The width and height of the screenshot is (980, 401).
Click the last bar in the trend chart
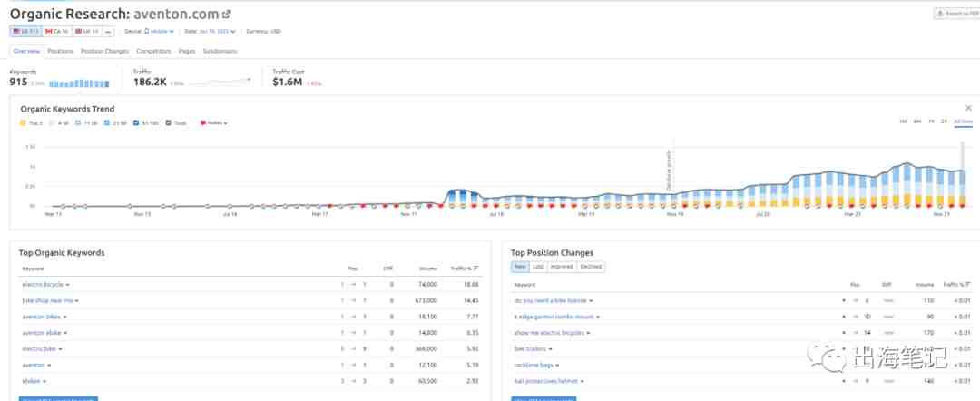click(963, 186)
